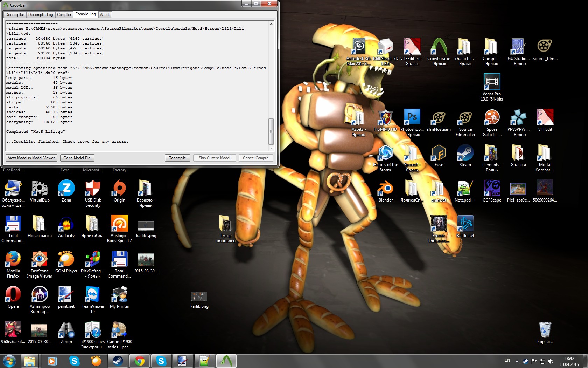Select the Recycle Bin (Корзина) icon
This screenshot has width=588, height=368.
[x=545, y=333]
